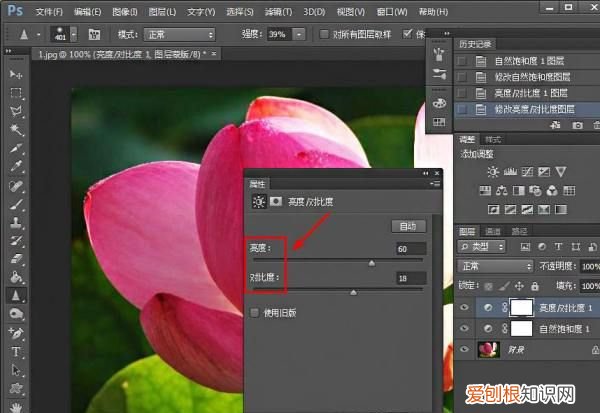This screenshot has width=600, height=413.
Task: Lock all with the padlock icon
Action: [535, 286]
